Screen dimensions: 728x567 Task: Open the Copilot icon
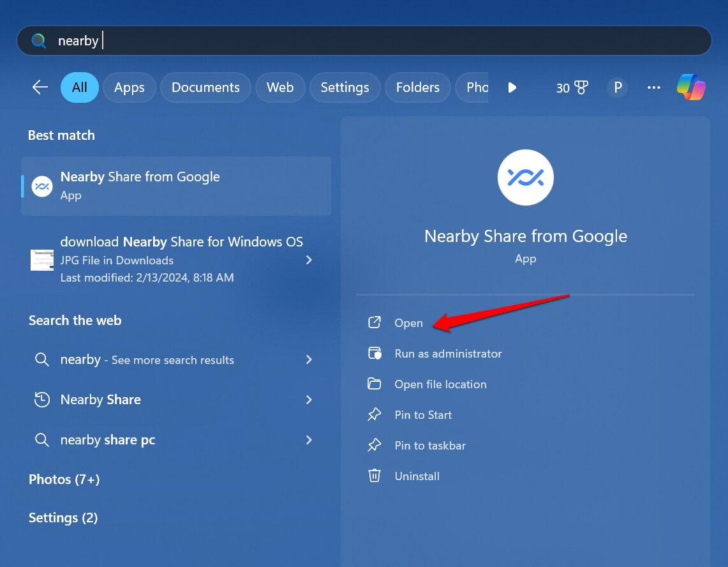[x=691, y=87]
